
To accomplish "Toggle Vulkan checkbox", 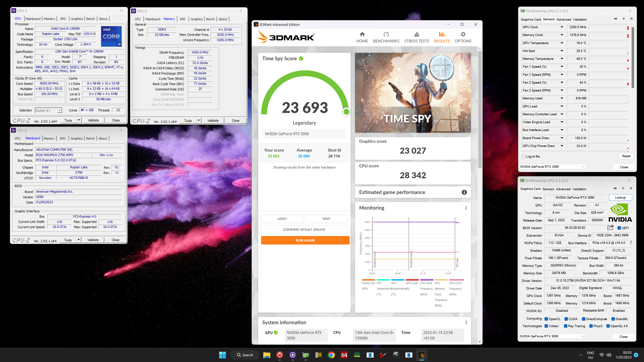I will click(x=546, y=326).
